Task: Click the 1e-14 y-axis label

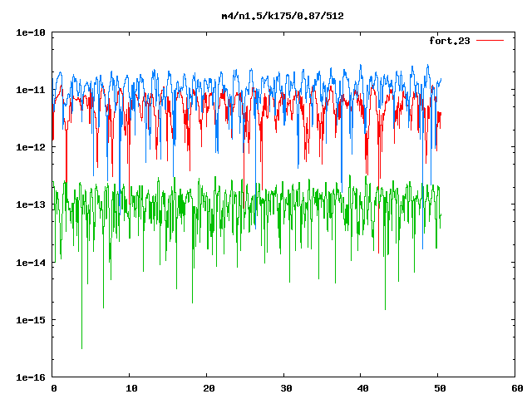Action: (x=31, y=263)
